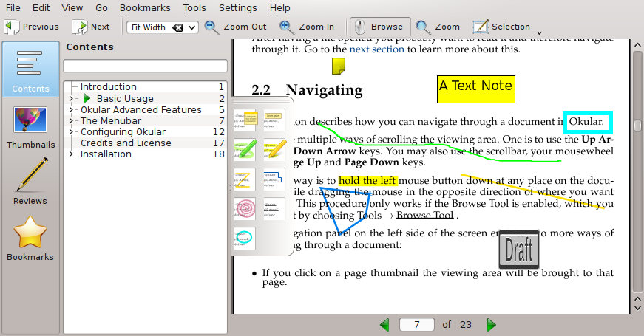Click the page number input field
Screen dimensions: 644x336
coord(418,324)
